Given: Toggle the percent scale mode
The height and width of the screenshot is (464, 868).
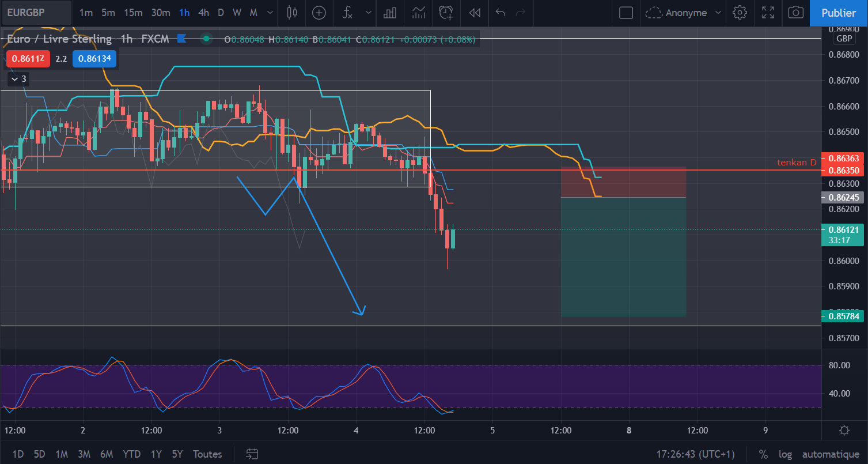Looking at the screenshot, I should pos(763,454).
